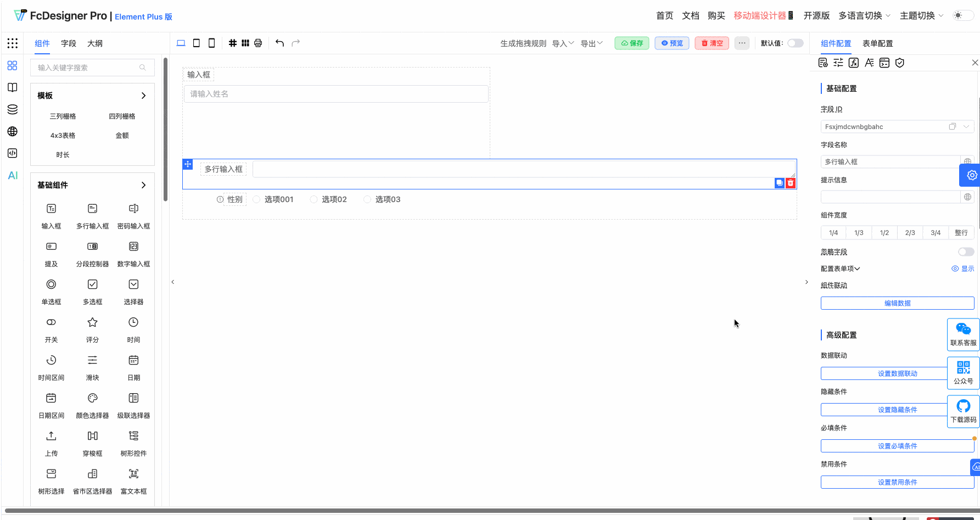Switch canvas to tablet preview view
This screenshot has height=520, width=980.
pyautogui.click(x=196, y=42)
